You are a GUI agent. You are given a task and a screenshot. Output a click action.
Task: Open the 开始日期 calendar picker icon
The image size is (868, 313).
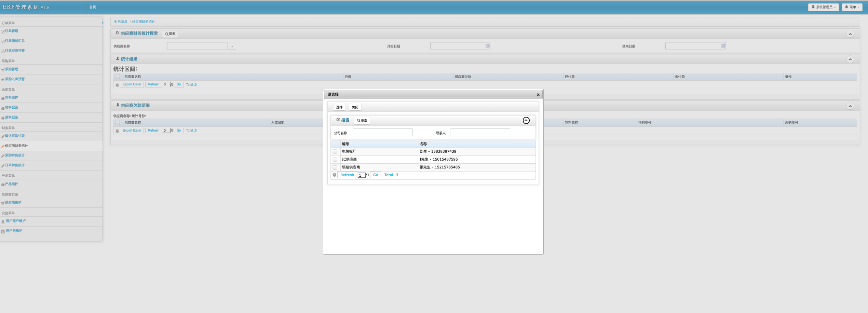point(488,46)
